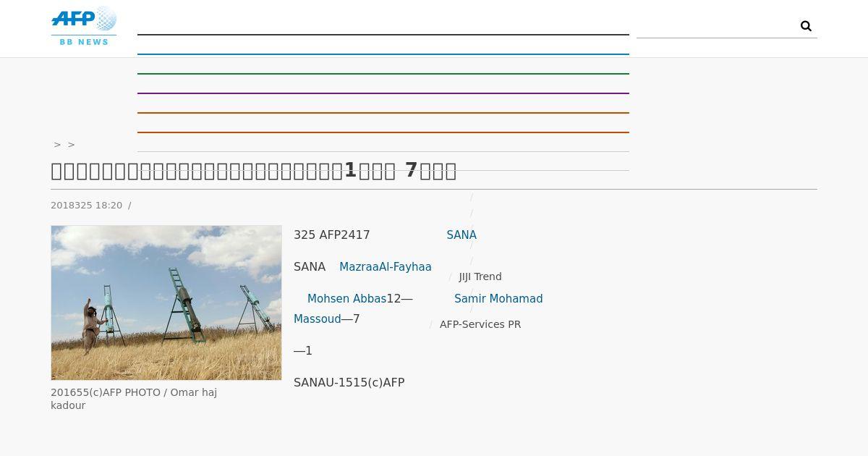
Task: Open the Samir Mohamad link
Action: (498, 299)
